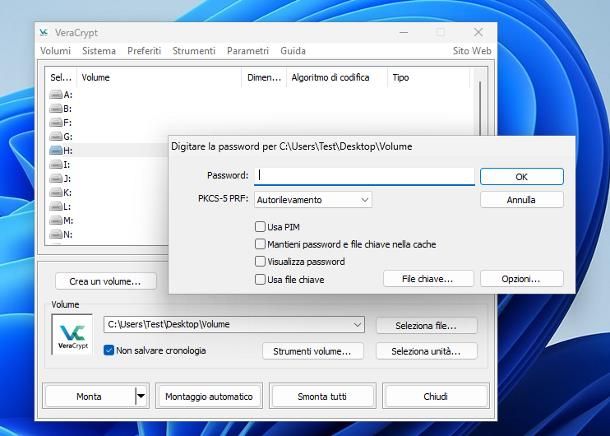This screenshot has width=610, height=436.
Task: Close the VeraCrypt window
Action: [x=478, y=33]
